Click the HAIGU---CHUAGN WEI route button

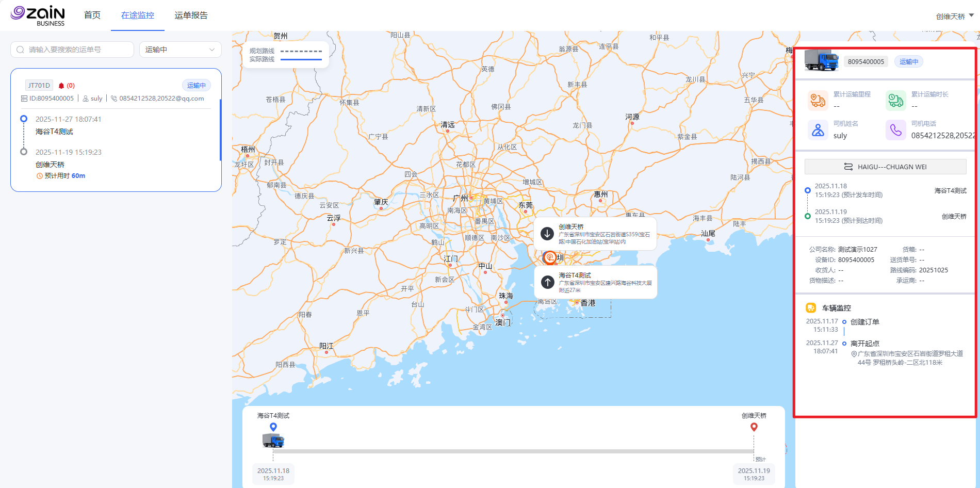click(x=885, y=167)
